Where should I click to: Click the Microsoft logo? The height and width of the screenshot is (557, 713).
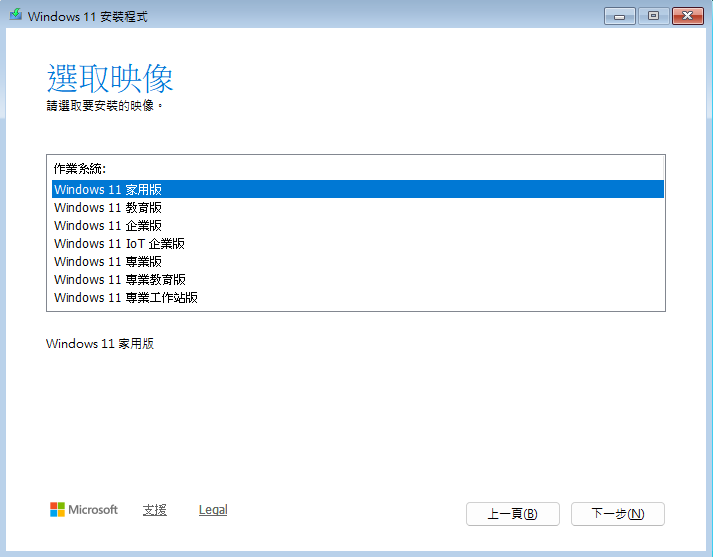pos(84,510)
